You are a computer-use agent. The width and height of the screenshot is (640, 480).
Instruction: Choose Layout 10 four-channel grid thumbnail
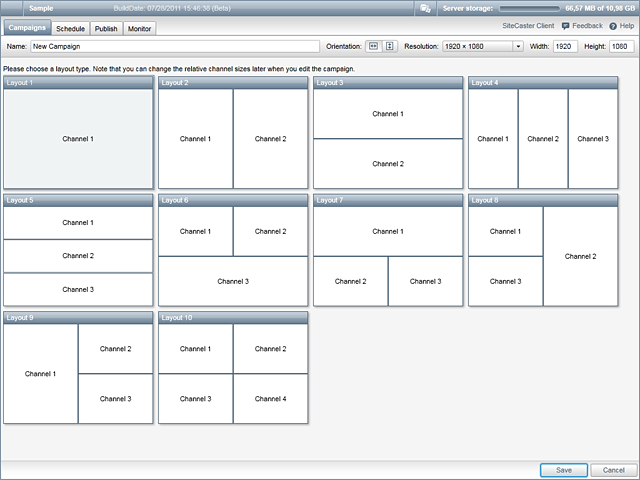pyautogui.click(x=233, y=373)
